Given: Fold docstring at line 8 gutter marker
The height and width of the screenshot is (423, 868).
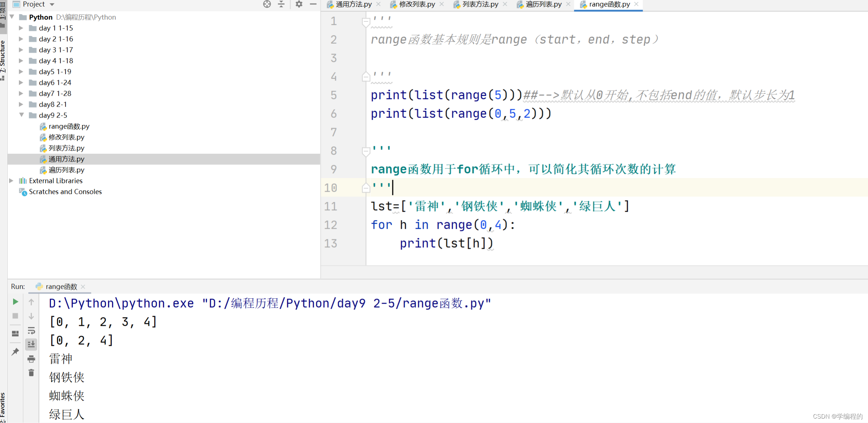Looking at the screenshot, I should point(366,151).
